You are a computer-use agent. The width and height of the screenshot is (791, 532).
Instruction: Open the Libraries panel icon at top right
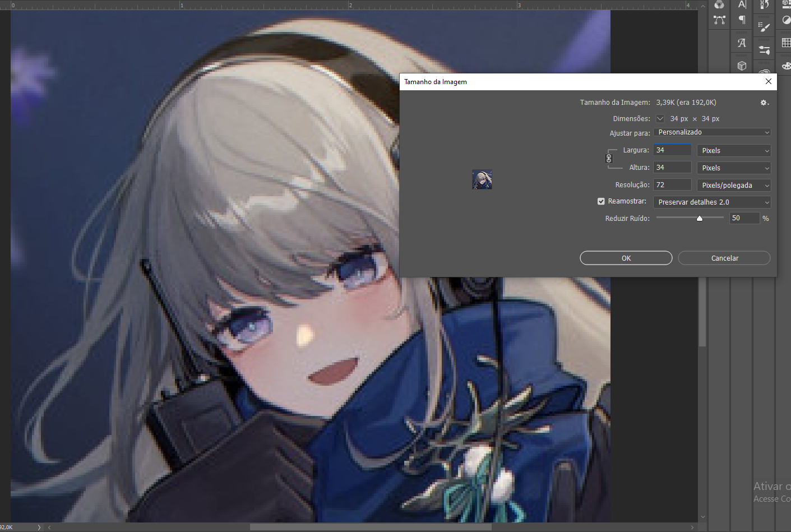(x=787, y=4)
